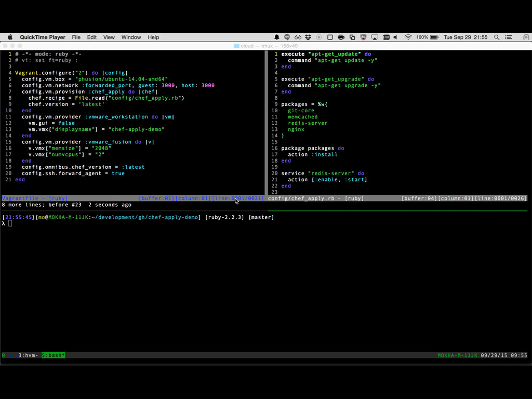532x399 pixels.
Task: Select the 5:bash tmux window tab
Action: [53, 355]
